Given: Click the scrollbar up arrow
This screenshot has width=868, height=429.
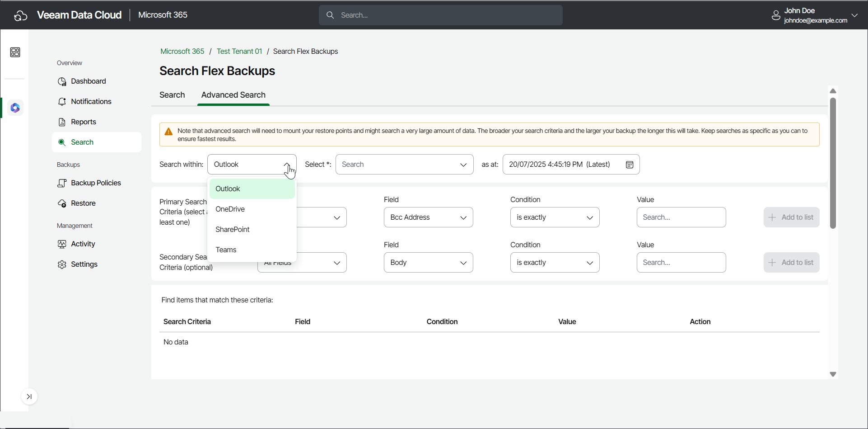Looking at the screenshot, I should point(833,91).
